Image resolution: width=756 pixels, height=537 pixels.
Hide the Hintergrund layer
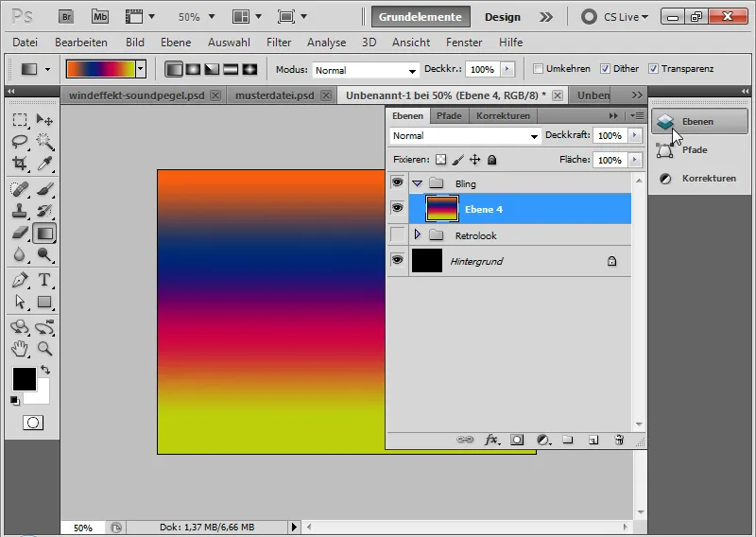pos(397,260)
